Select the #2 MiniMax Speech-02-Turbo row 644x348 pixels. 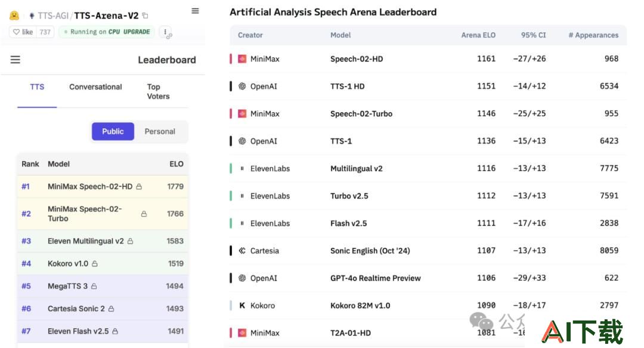click(103, 214)
